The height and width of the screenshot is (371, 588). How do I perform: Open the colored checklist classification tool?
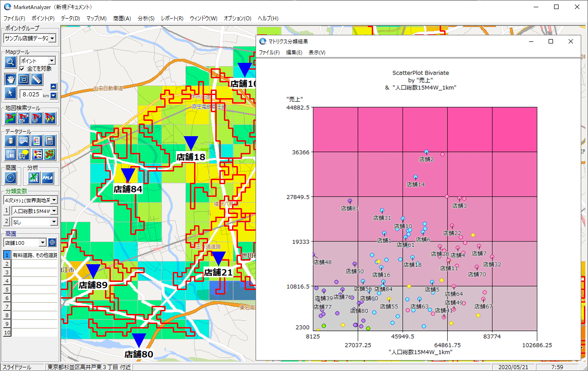37,154
